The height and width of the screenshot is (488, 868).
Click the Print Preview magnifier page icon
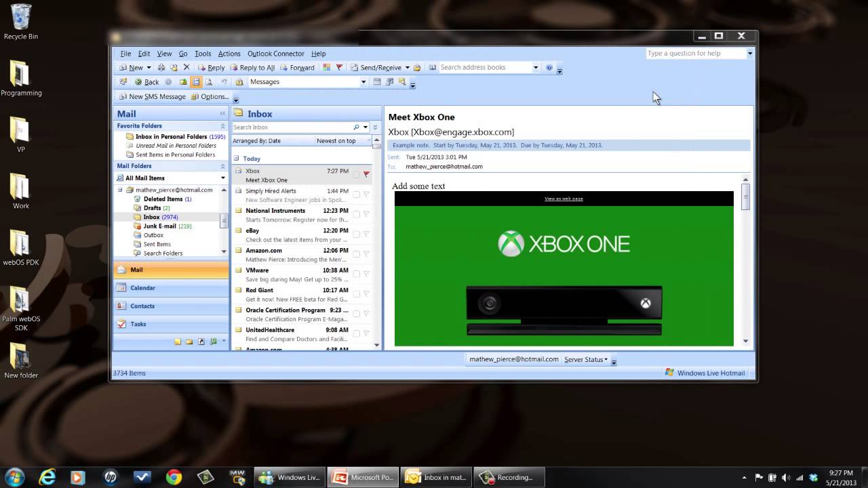click(209, 82)
